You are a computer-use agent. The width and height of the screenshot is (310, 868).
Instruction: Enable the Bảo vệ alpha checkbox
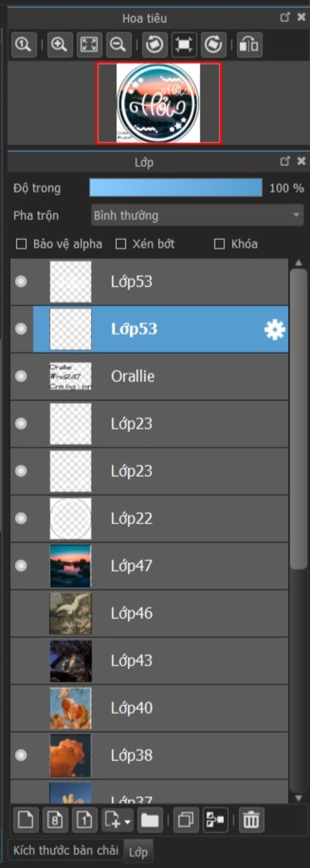(21, 244)
